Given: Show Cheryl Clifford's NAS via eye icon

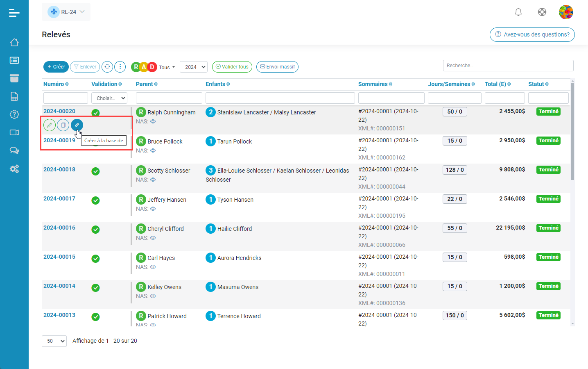Looking at the screenshot, I should 153,238.
